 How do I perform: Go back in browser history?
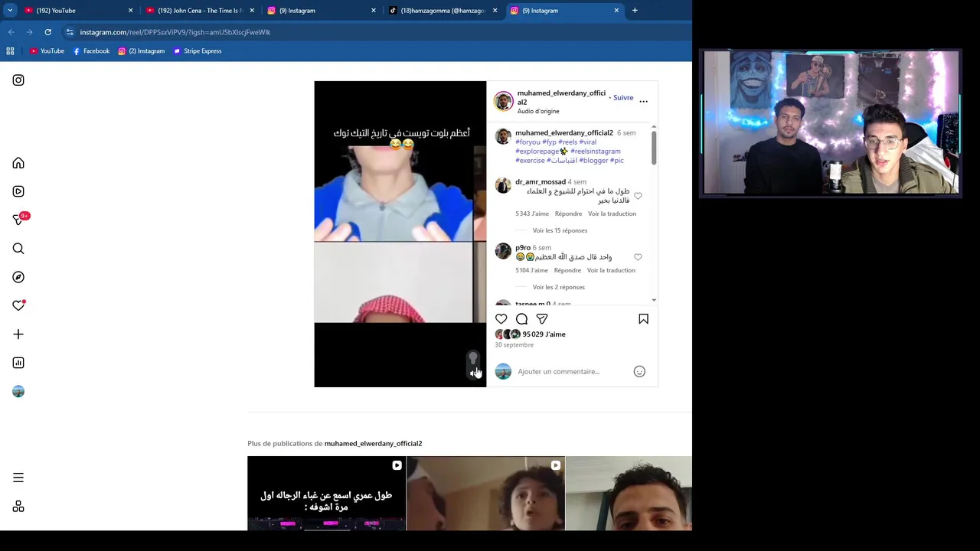11,32
